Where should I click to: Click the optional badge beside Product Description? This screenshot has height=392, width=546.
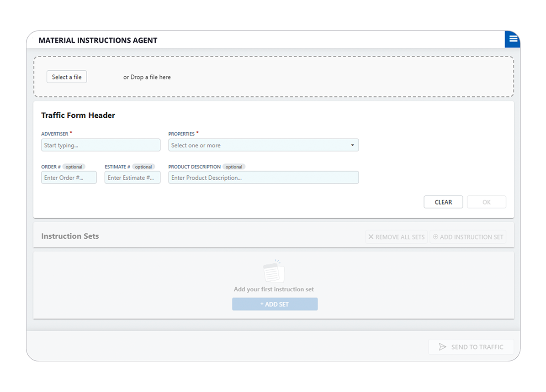pyautogui.click(x=234, y=167)
